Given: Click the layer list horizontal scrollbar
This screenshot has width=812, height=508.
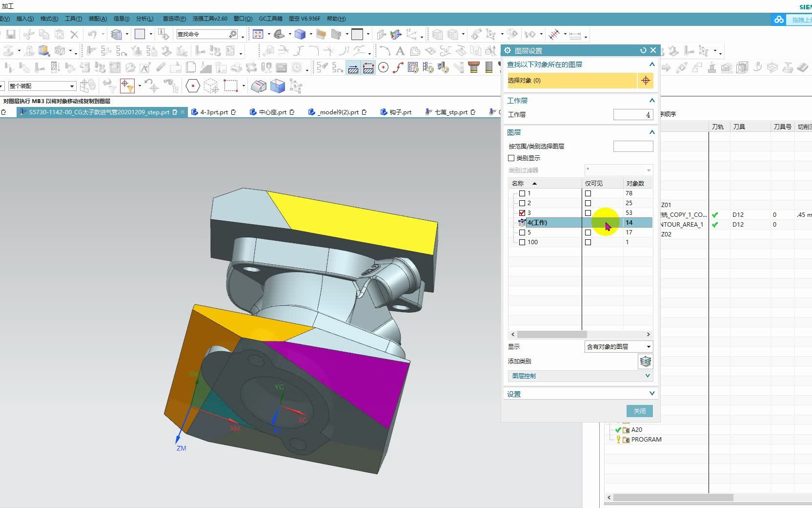Looking at the screenshot, I should [x=552, y=335].
